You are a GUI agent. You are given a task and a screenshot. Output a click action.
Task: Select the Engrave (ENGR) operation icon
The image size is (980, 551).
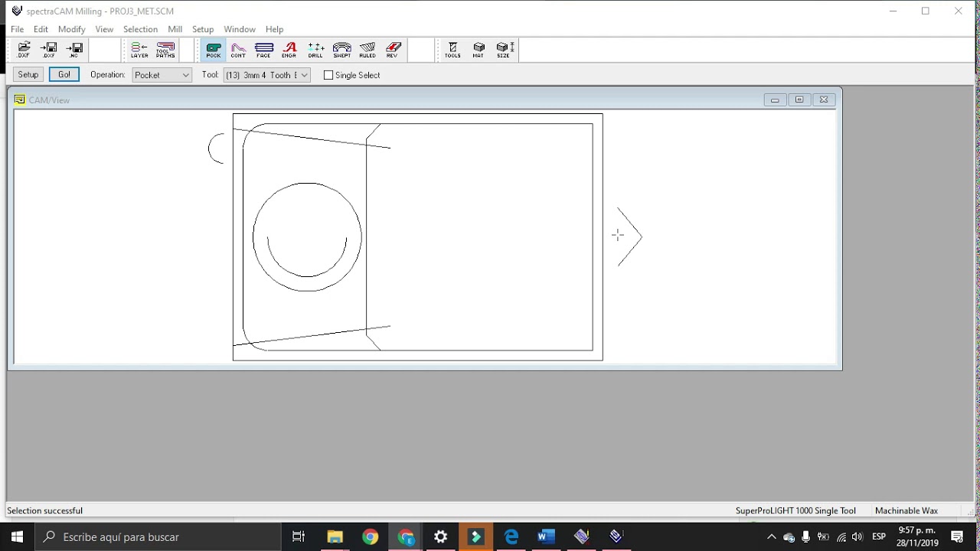[289, 51]
